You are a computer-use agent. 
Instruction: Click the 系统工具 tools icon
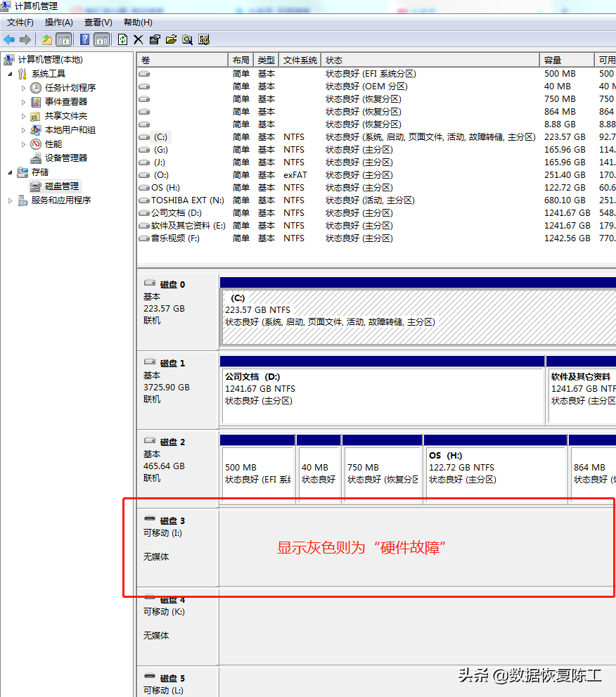[23, 74]
